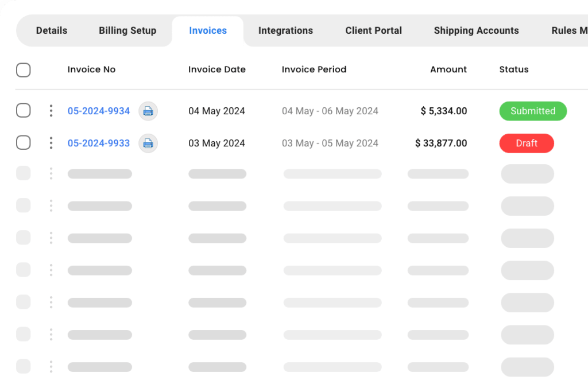Open invoice link 05-2024-9934
This screenshot has width=588, height=388.
tap(99, 111)
